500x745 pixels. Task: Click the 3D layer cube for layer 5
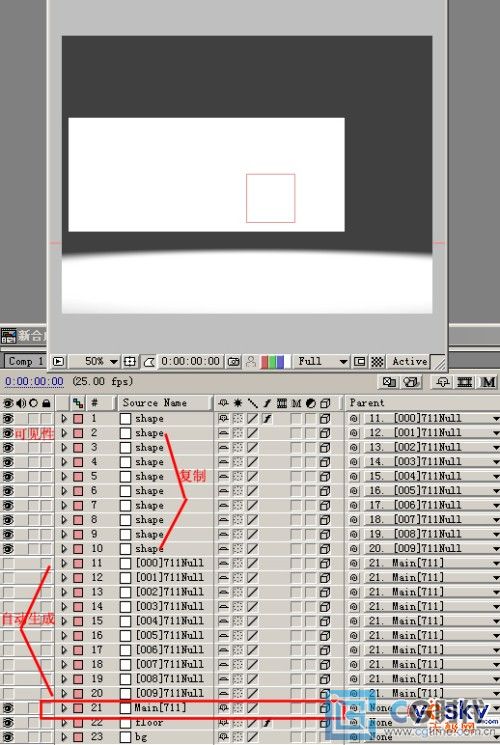click(325, 476)
